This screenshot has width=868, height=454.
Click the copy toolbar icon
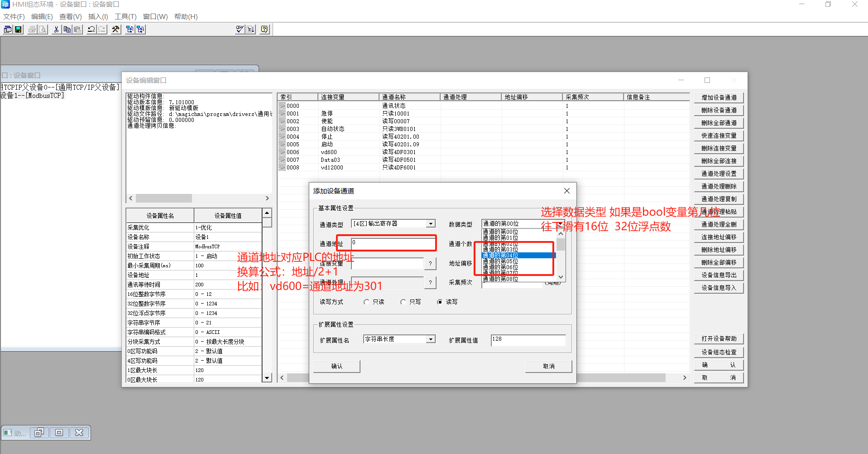click(67, 29)
